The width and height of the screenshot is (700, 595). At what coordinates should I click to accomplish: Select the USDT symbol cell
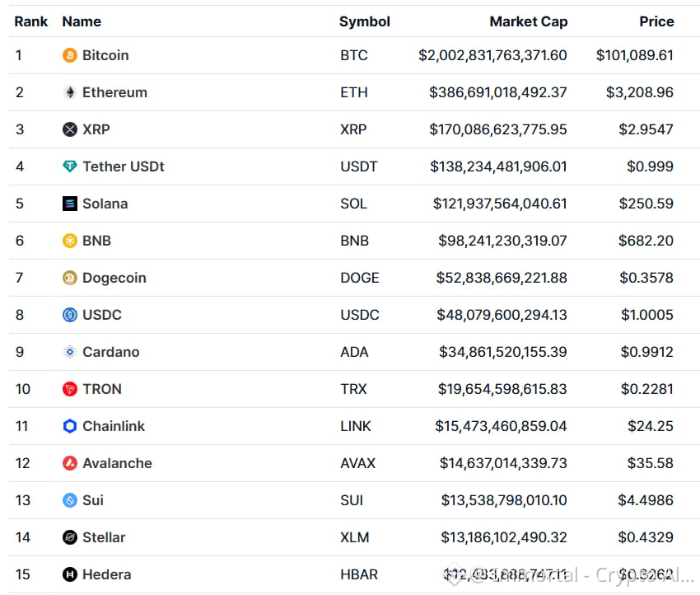[359, 166]
